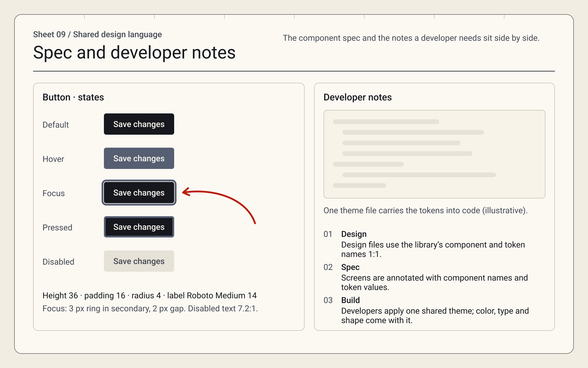Click the 'Hover' state label

pyautogui.click(x=53, y=159)
